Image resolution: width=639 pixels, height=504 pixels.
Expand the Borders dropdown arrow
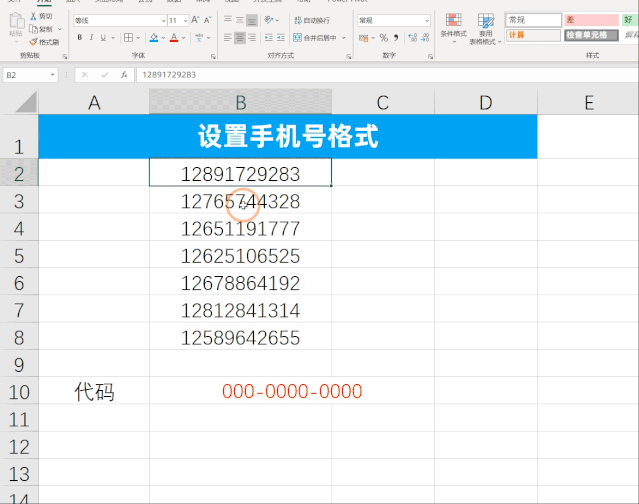(139, 38)
